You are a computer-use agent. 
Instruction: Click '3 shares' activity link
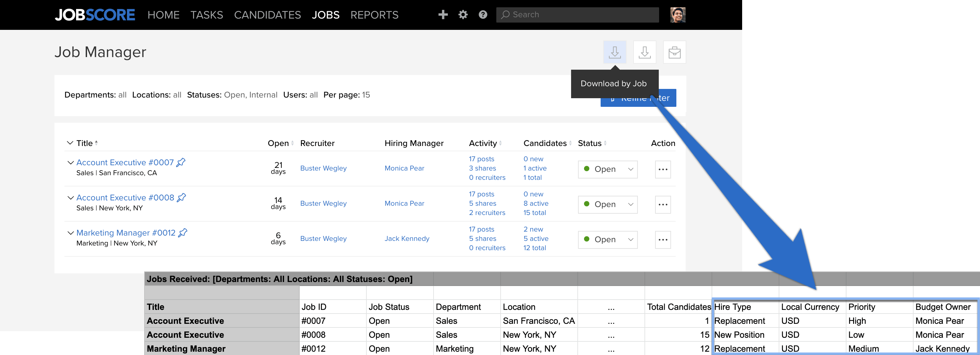482,168
